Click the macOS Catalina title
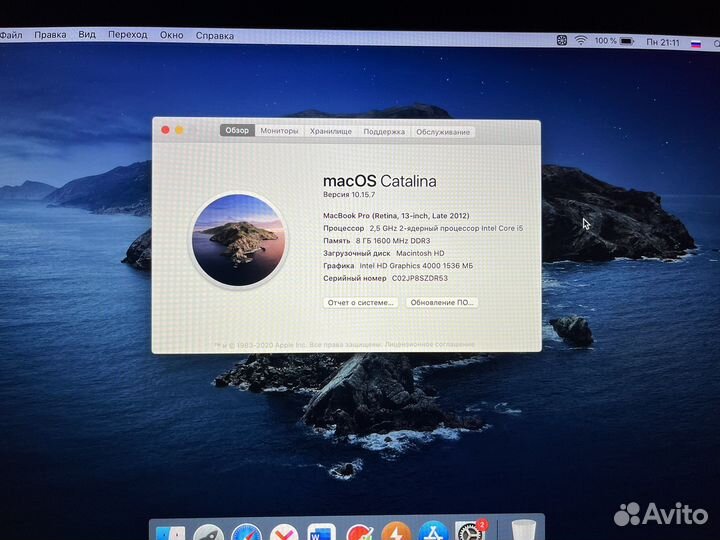This screenshot has width=720, height=540. pos(379,181)
